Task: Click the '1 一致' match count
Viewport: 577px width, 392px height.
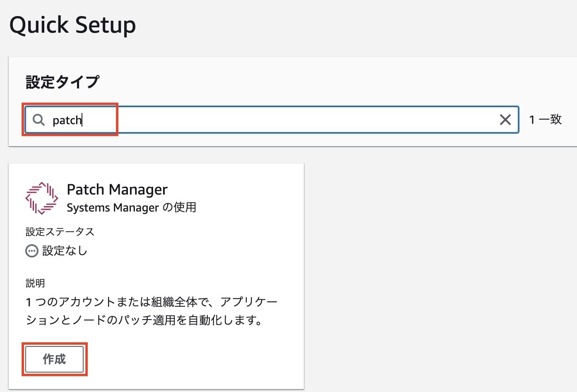Action: tap(545, 120)
